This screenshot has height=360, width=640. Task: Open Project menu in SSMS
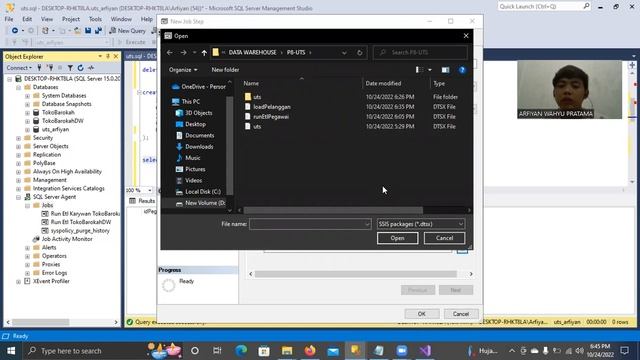point(71,19)
